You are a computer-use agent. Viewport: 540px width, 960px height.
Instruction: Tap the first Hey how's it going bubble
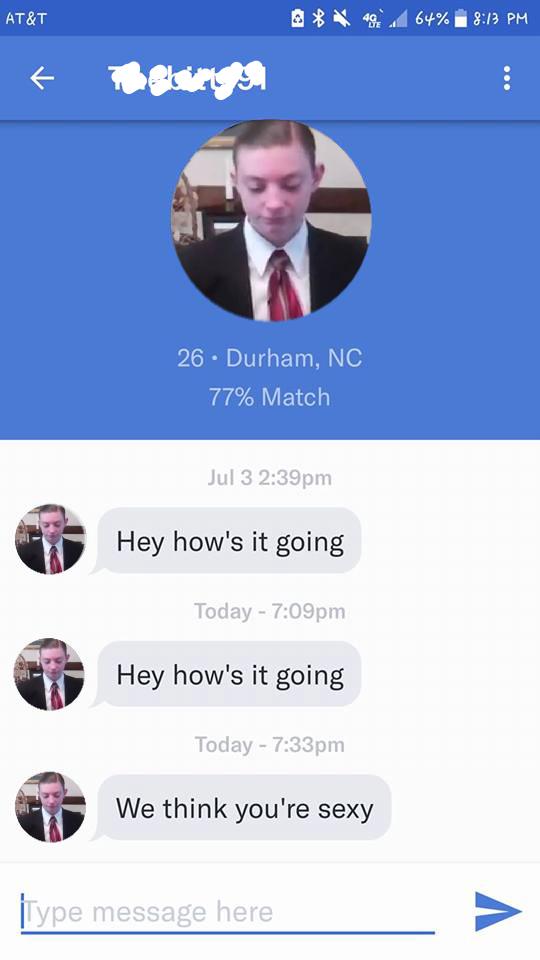point(229,542)
